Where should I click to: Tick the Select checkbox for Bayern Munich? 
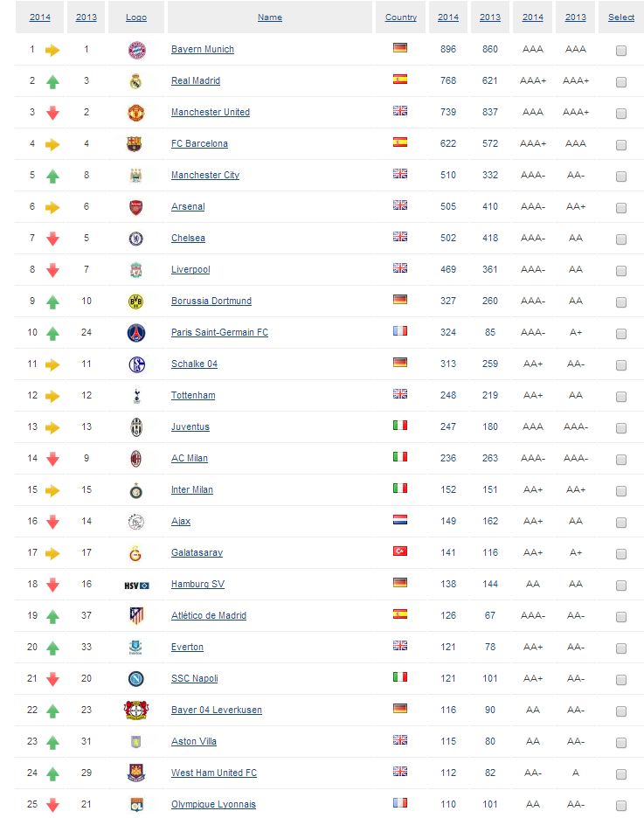point(621,51)
